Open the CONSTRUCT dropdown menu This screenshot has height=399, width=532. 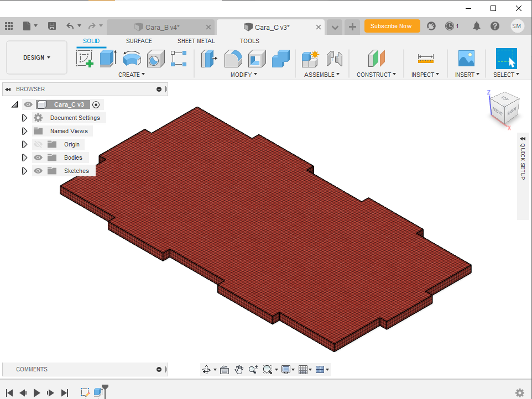click(x=376, y=75)
